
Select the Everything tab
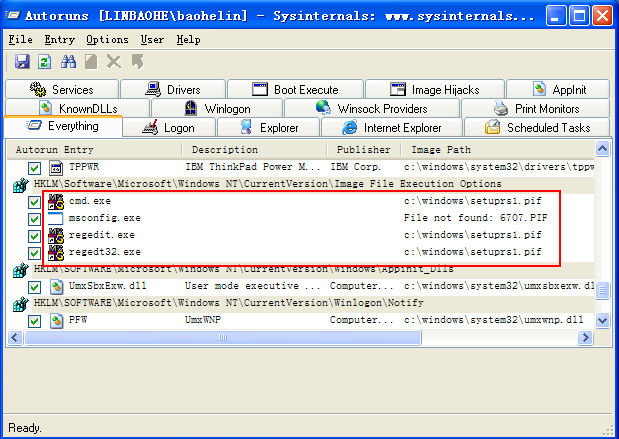(63, 126)
